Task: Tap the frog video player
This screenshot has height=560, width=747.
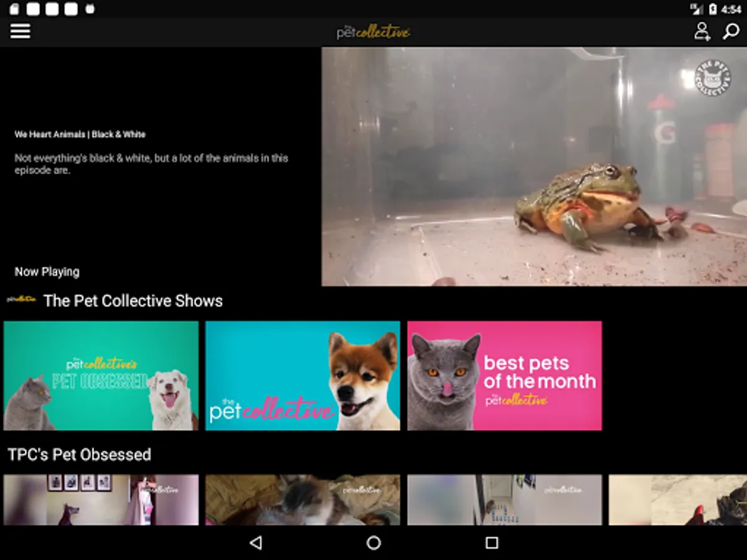Action: (534, 167)
